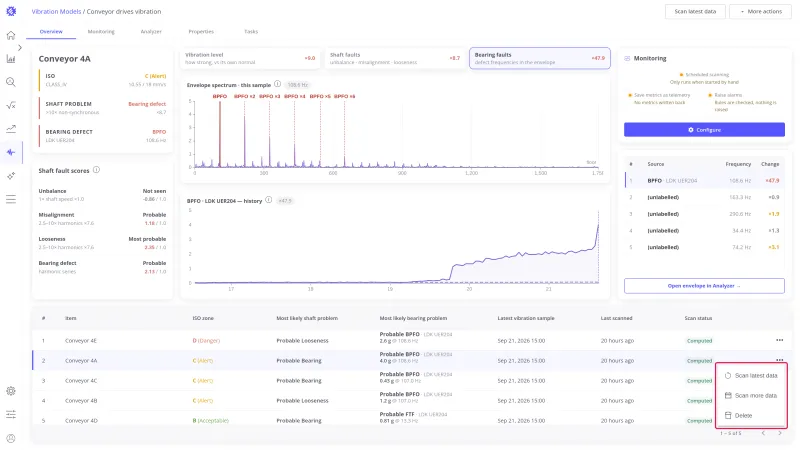Click the Scheduled scanning status label
800x450 pixels.
point(707,74)
